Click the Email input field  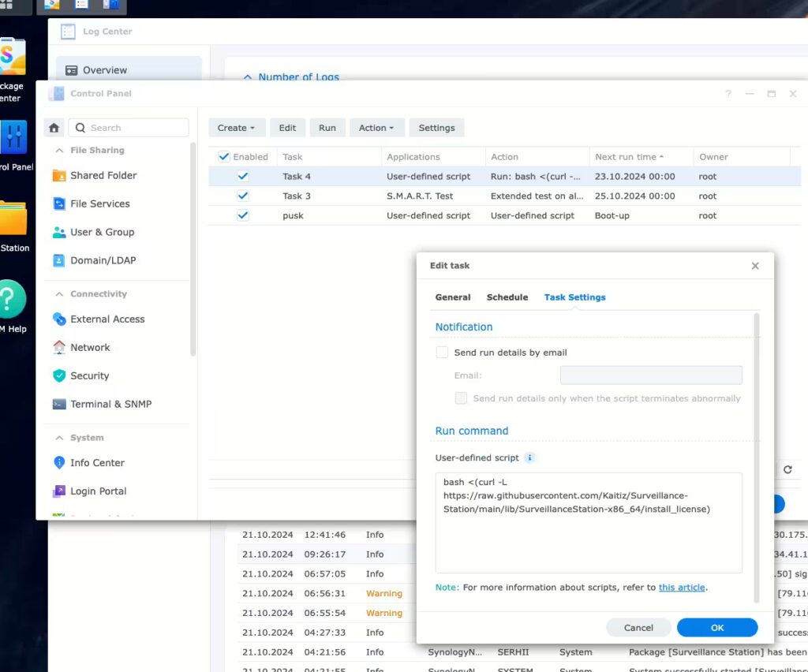(x=651, y=375)
